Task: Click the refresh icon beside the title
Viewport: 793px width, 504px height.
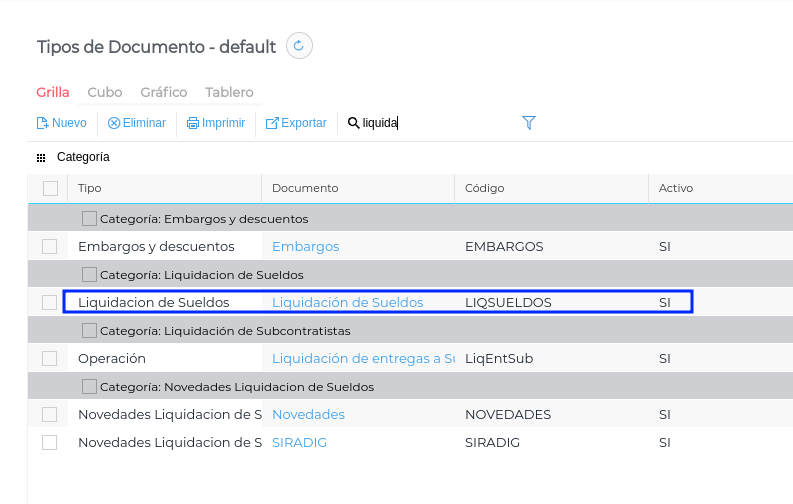Action: pyautogui.click(x=300, y=46)
